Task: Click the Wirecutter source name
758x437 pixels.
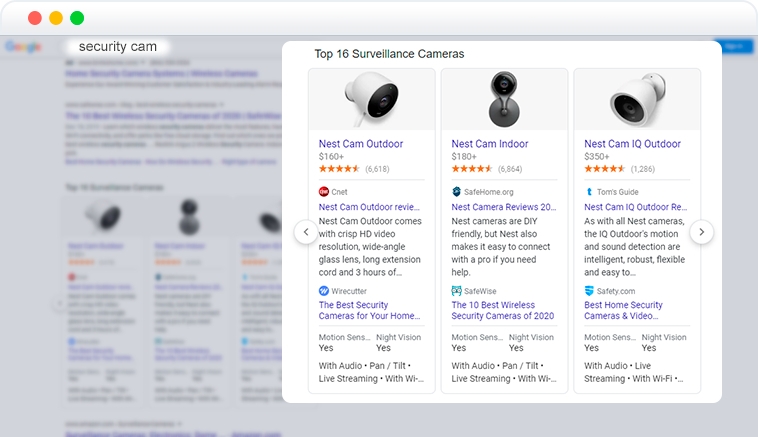Action: click(x=349, y=291)
